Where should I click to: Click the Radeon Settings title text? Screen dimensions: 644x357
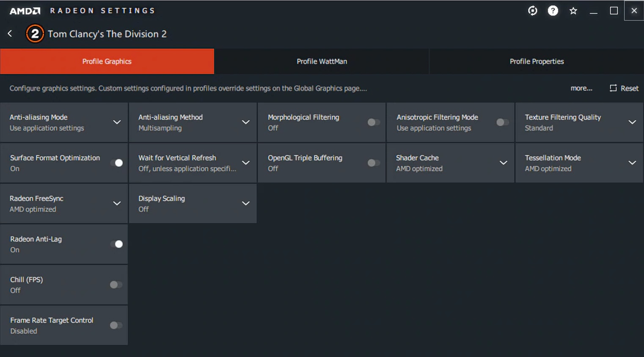(103, 11)
